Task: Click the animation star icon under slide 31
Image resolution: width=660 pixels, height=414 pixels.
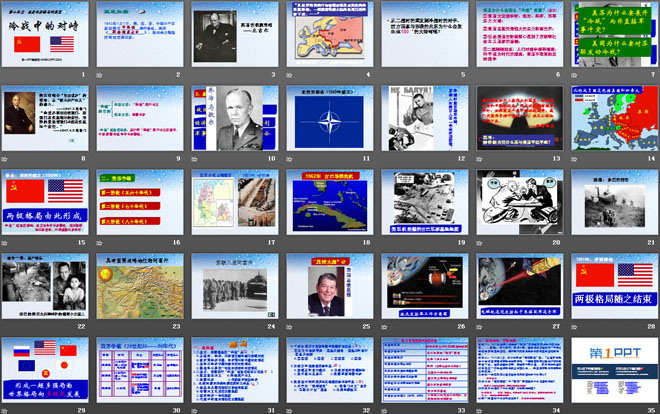Action: click(x=194, y=410)
